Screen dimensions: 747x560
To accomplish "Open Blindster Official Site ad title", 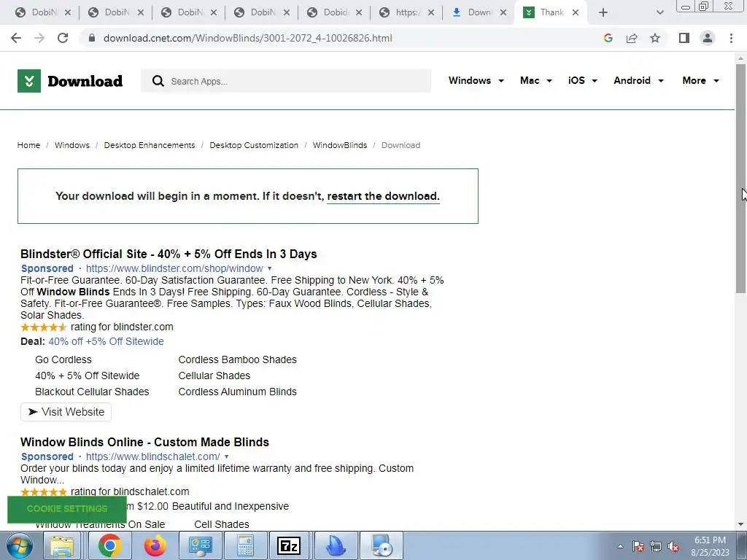I will point(169,254).
